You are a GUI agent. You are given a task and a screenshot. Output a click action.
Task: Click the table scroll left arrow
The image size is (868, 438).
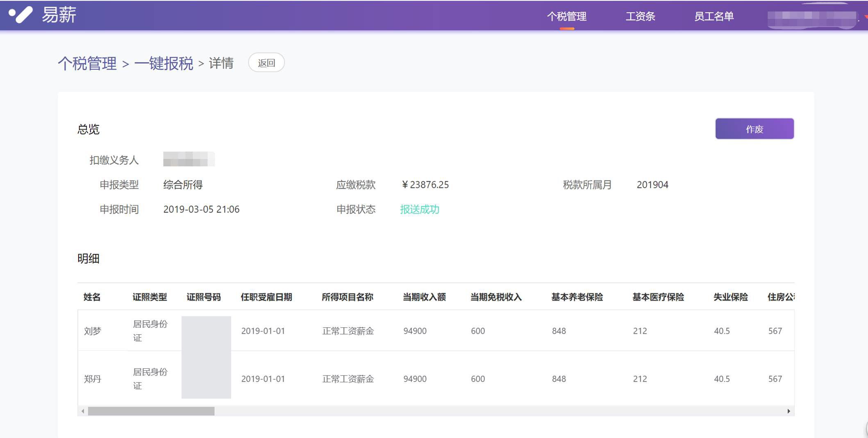tap(83, 411)
